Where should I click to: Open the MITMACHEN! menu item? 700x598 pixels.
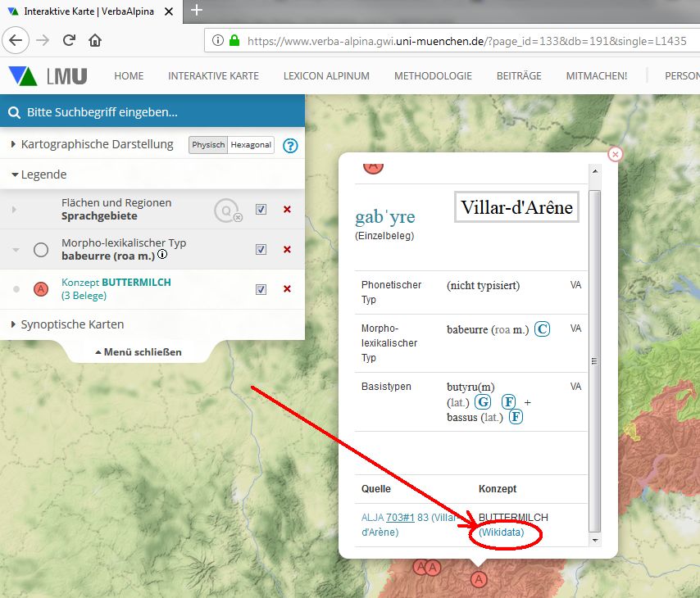pos(597,76)
